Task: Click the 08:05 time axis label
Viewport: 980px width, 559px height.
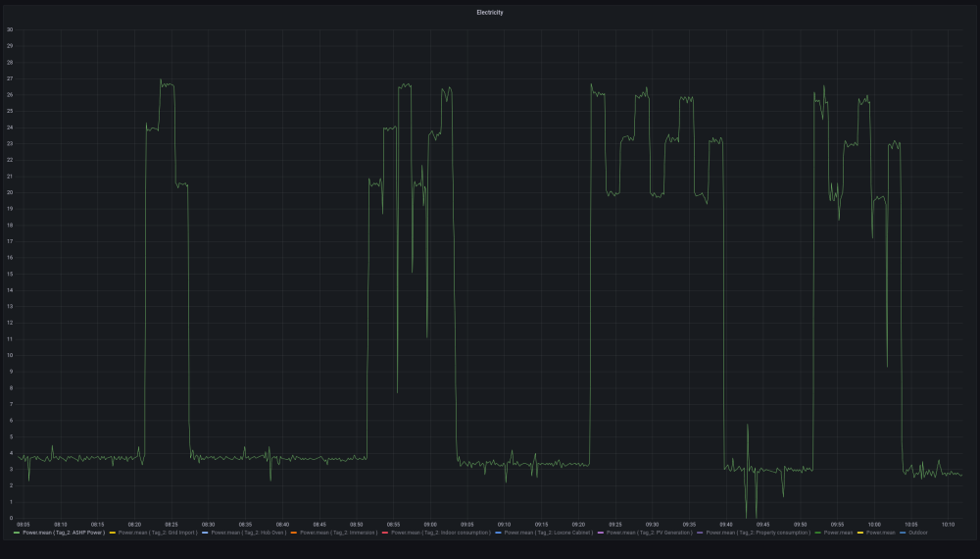Action: pyautogui.click(x=24, y=525)
